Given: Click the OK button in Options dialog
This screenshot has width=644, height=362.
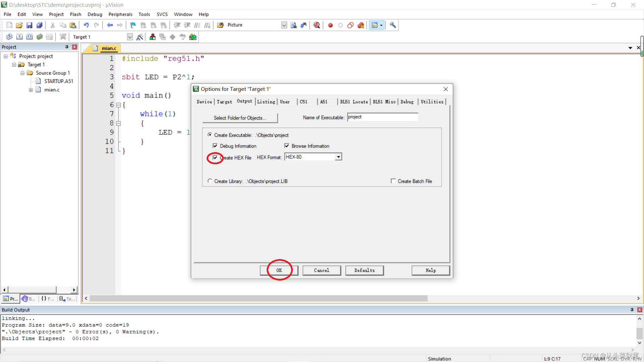Looking at the screenshot, I should (x=279, y=270).
